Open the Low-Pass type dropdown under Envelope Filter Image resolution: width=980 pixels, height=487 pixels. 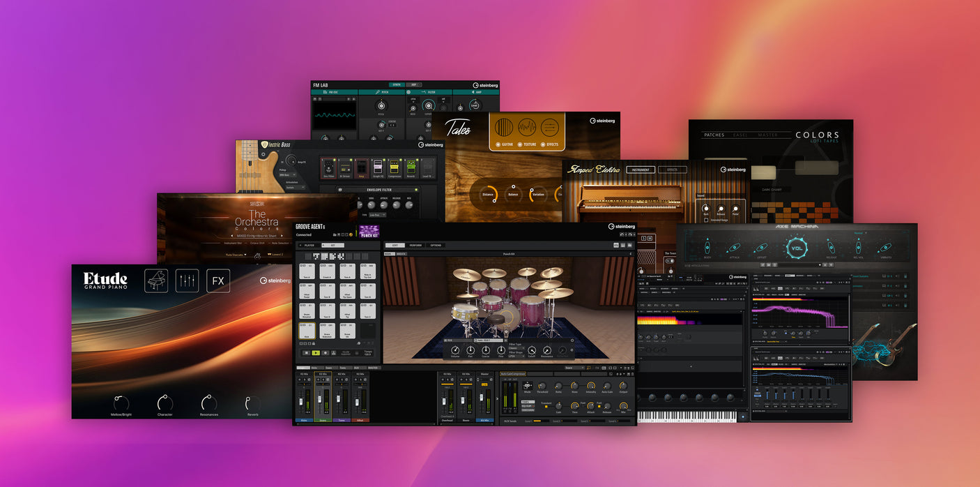pyautogui.click(x=377, y=214)
